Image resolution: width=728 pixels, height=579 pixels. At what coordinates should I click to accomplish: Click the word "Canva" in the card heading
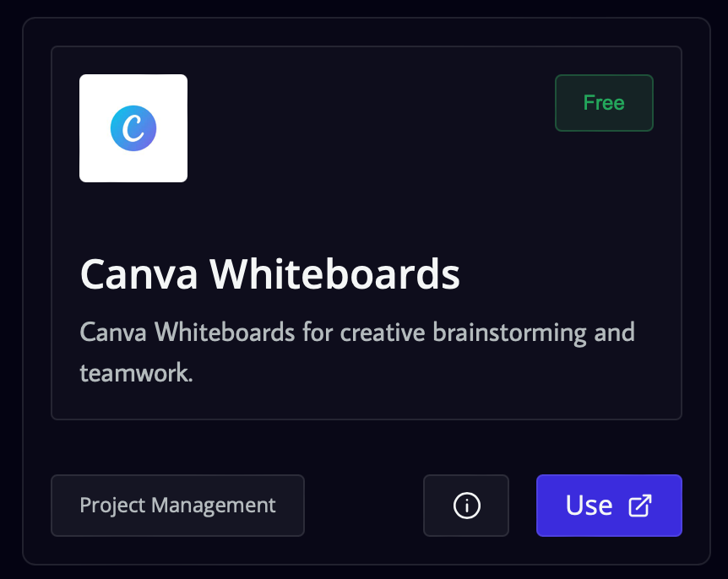[x=139, y=274]
